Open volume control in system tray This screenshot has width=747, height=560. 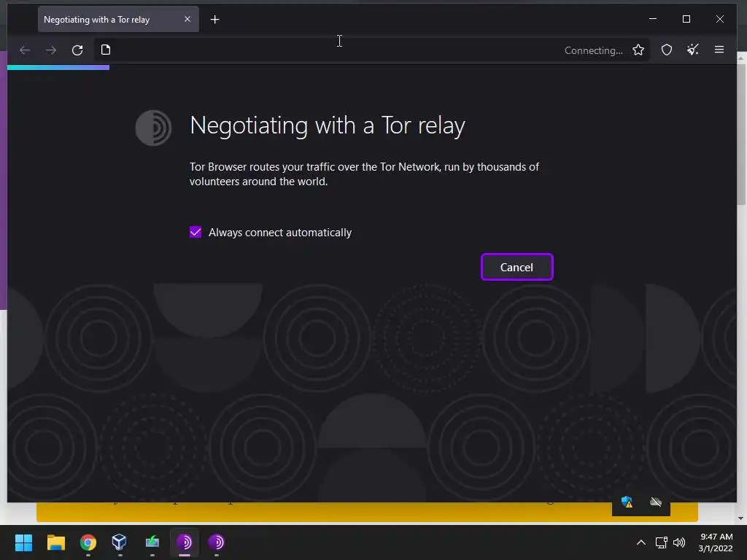pyautogui.click(x=679, y=542)
